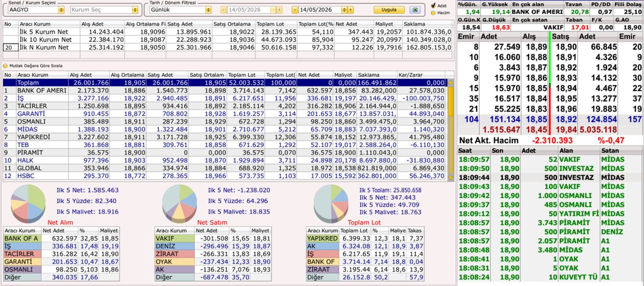644x286 pixels.
Task: Select the HALK row in the broker list
Action: point(225,160)
